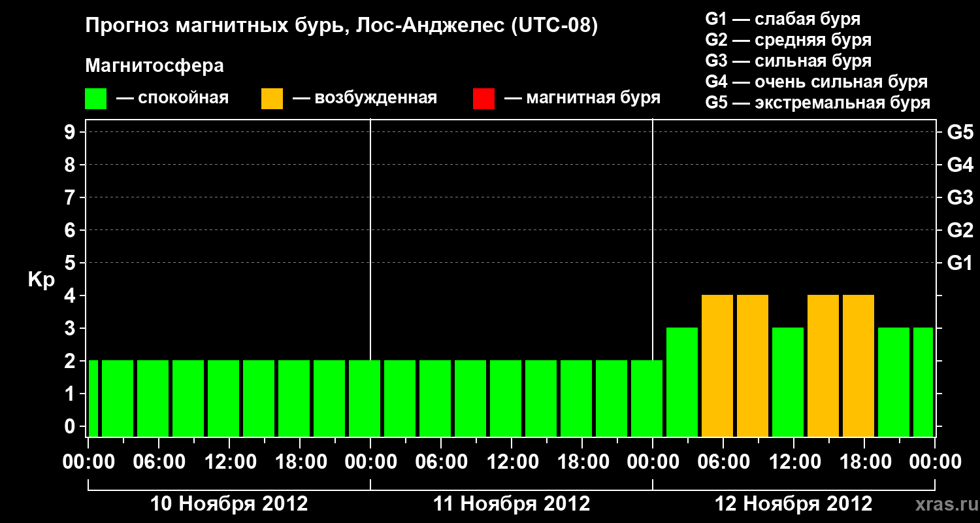Click the '— магнитная буря' legend label
This screenshot has width=980, height=523.
coord(582,98)
